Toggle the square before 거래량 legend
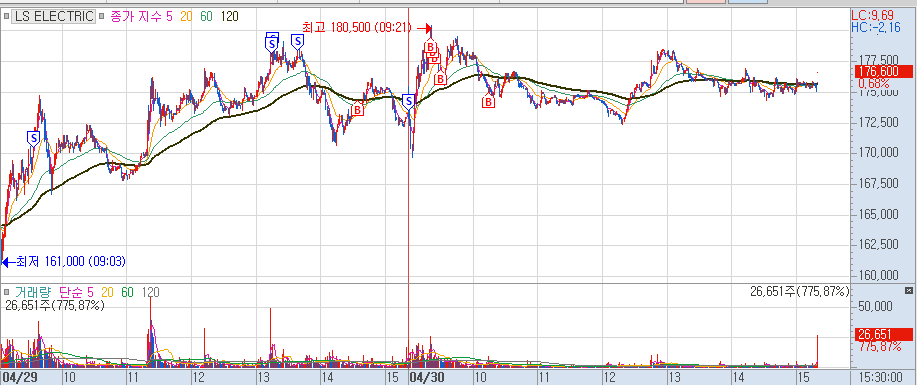Screen dimensions: 917x385 point(6,292)
